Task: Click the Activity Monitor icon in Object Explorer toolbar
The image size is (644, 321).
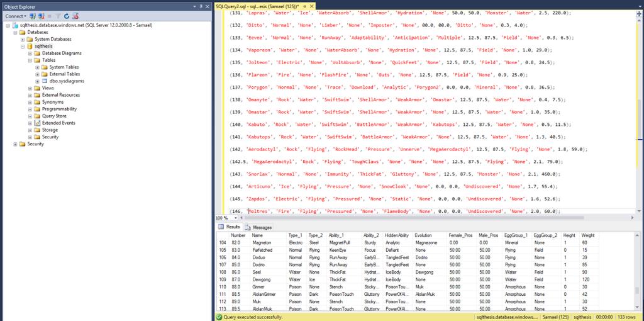Action: (x=75, y=16)
